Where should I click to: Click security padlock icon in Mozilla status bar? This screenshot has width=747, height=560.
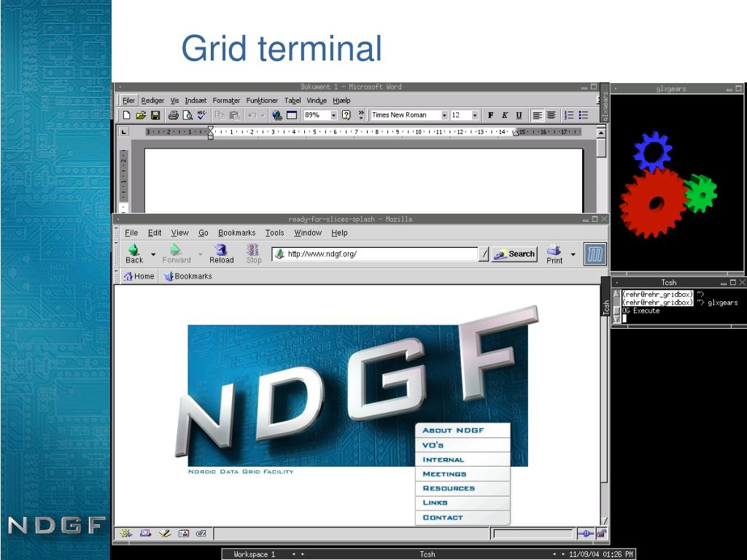pos(602,534)
